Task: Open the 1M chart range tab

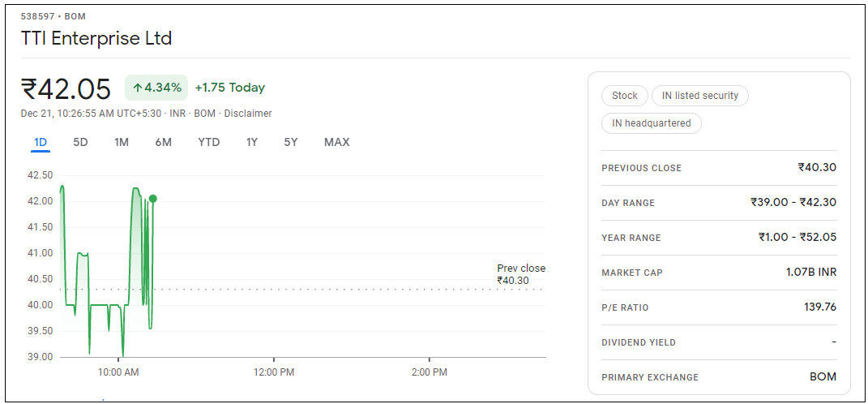Action: click(x=122, y=143)
